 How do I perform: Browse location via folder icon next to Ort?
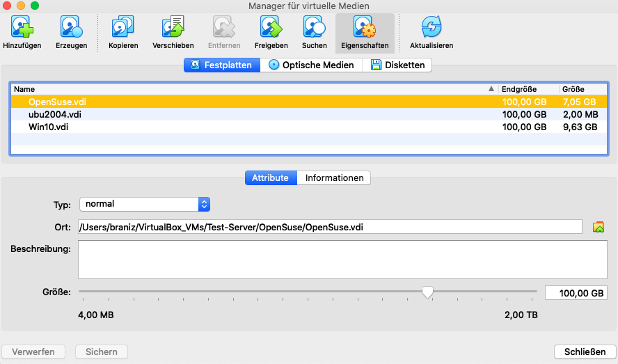598,227
